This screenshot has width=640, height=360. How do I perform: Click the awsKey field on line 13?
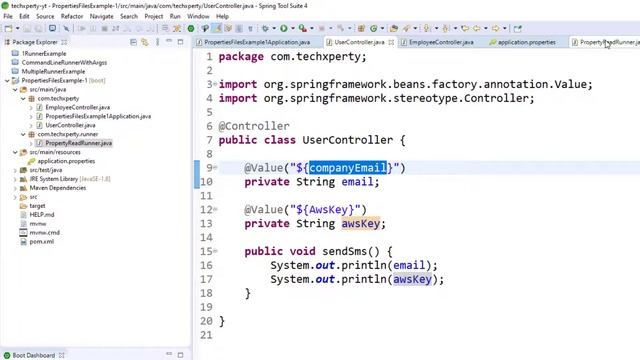(x=361, y=223)
